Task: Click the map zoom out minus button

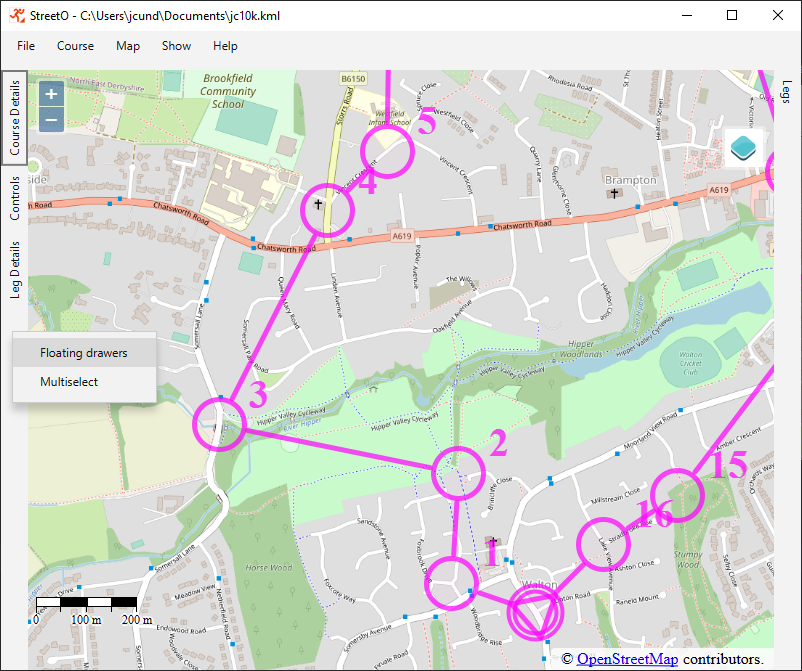Action: 52,120
